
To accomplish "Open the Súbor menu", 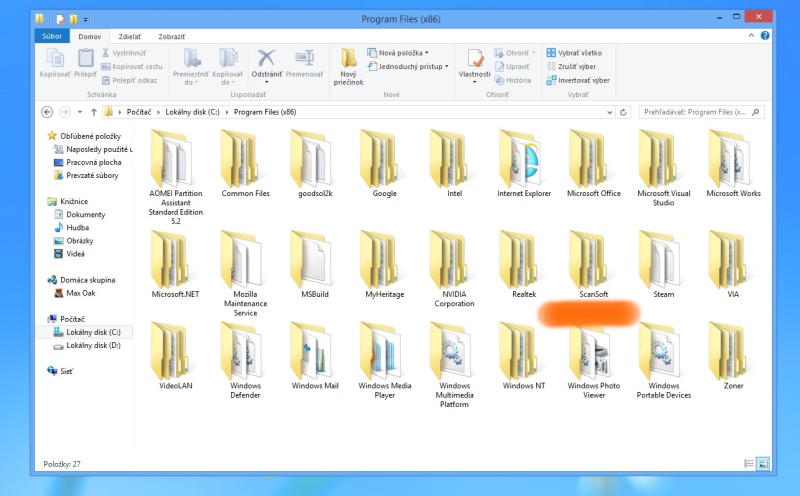I will 52,36.
